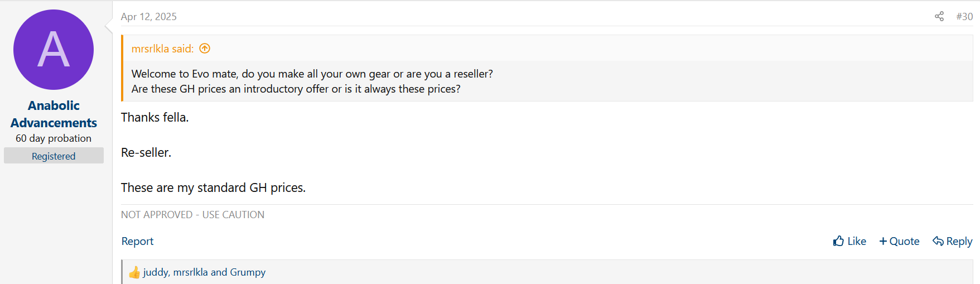
Task: Click the '60 day probation' user title
Action: click(x=54, y=138)
